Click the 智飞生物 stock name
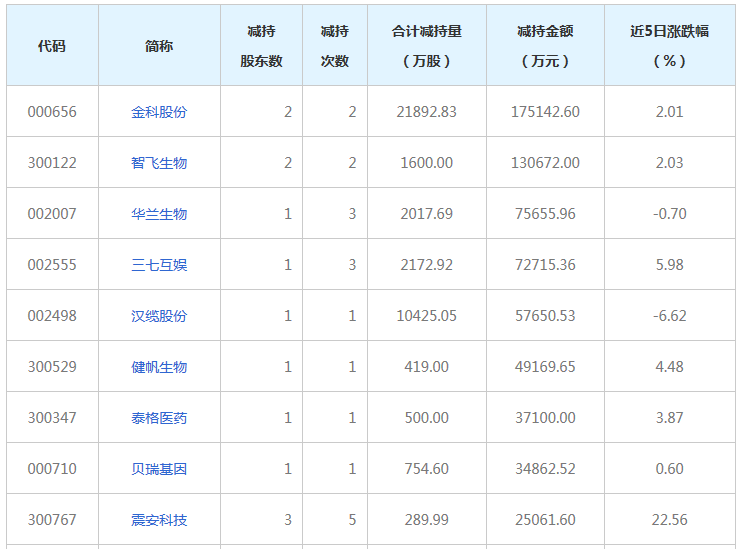 click(159, 163)
